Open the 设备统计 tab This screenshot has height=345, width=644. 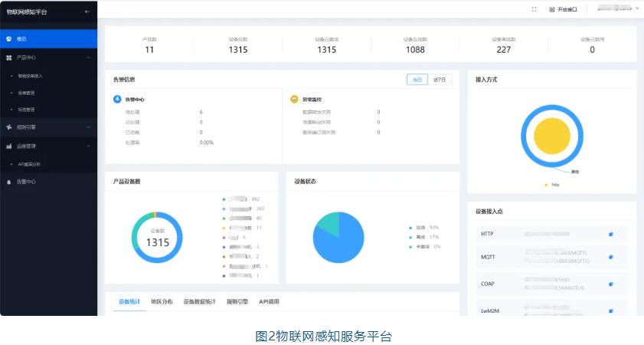click(x=129, y=301)
